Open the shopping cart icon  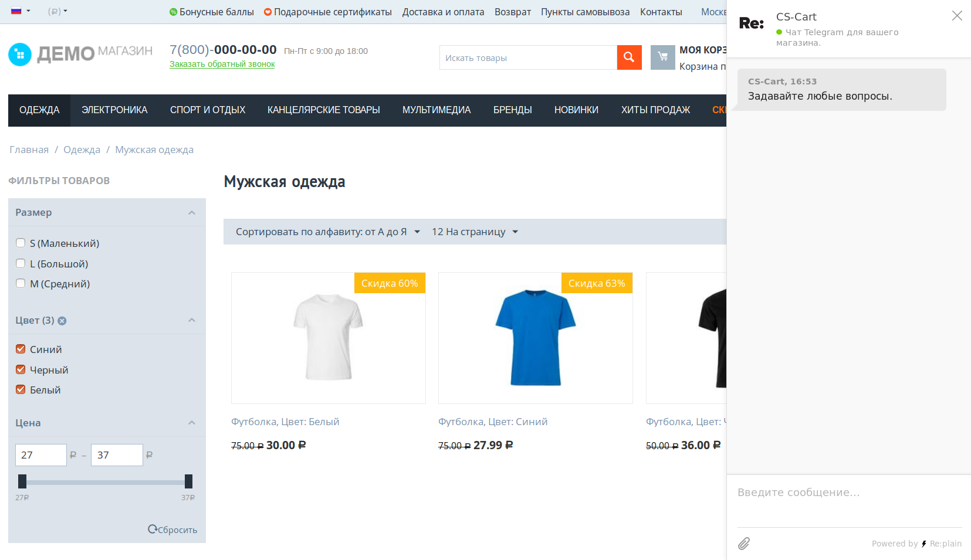tap(662, 57)
